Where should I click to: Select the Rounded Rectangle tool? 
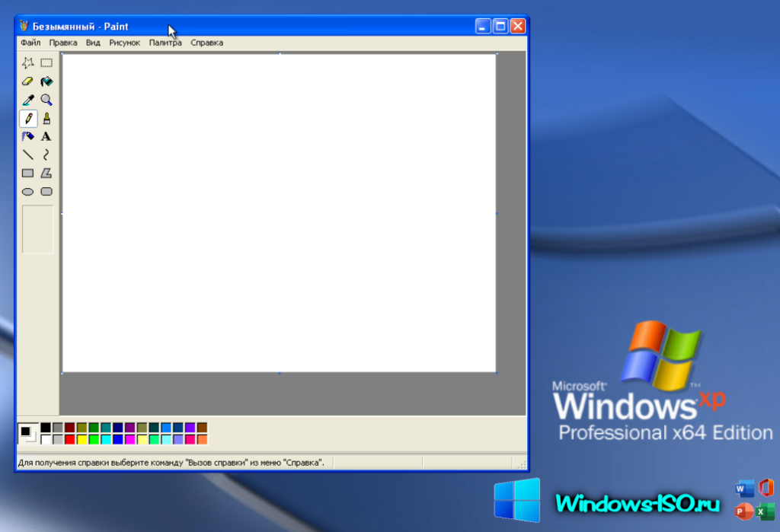coord(46,192)
